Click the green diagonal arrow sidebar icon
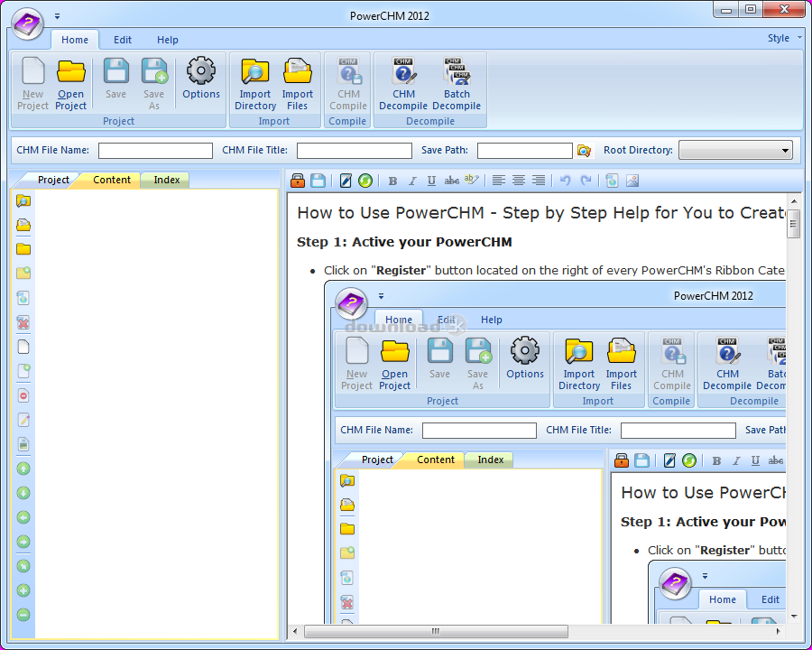This screenshot has height=650, width=812. coord(23,566)
